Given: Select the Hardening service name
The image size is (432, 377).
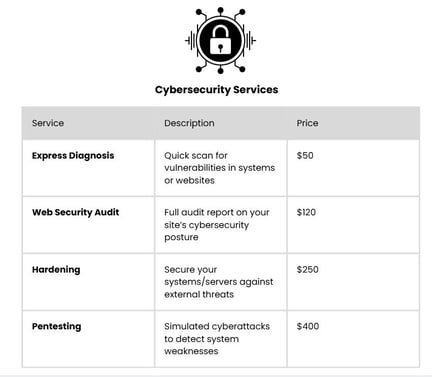Looking at the screenshot, I should (x=56, y=269).
